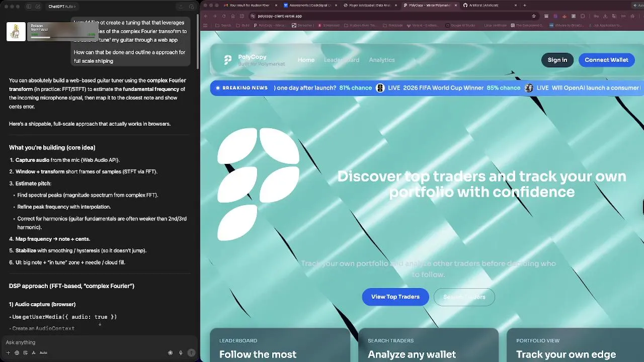
Task: Click the chat options icon beside share in ChatGPT
Action: click(x=192, y=7)
